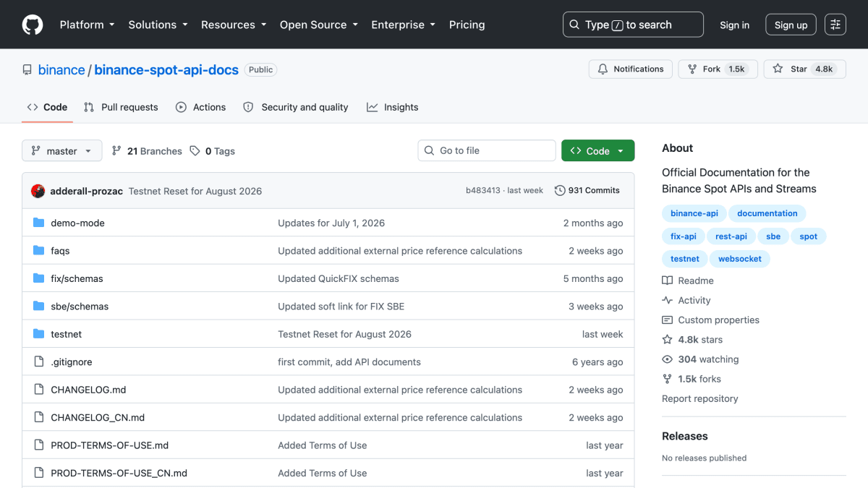Open the adderall-prozac author link
This screenshot has width=868, height=488.
coord(86,191)
